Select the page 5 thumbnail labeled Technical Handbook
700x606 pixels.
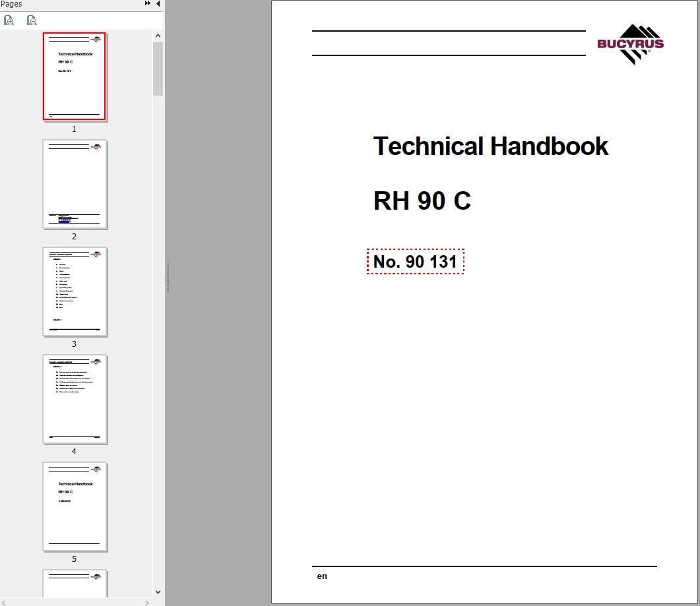click(75, 506)
